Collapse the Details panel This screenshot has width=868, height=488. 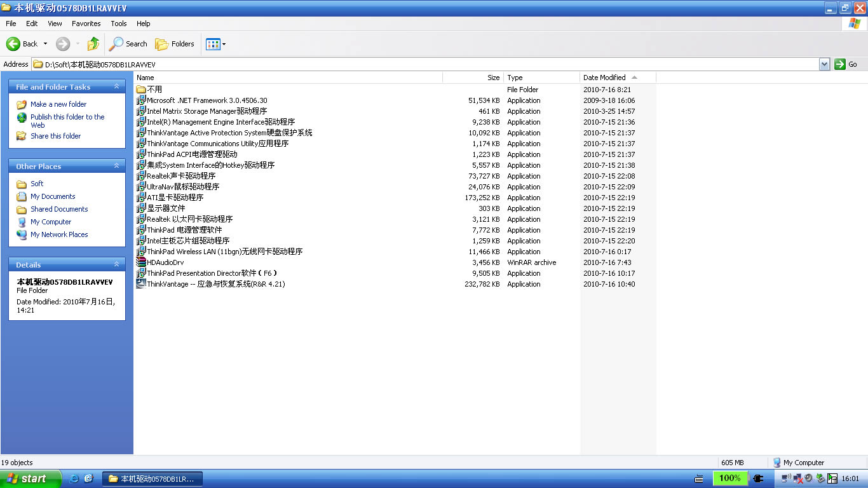coord(116,264)
